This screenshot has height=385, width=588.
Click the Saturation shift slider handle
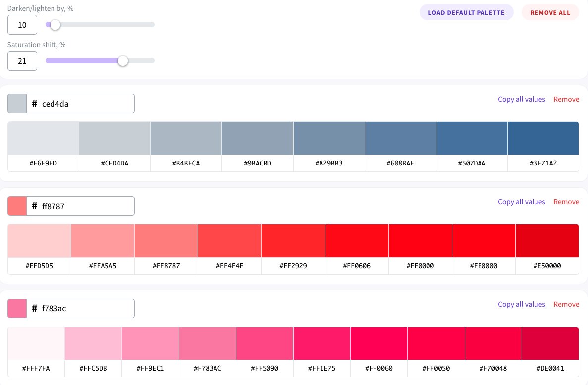tap(123, 61)
